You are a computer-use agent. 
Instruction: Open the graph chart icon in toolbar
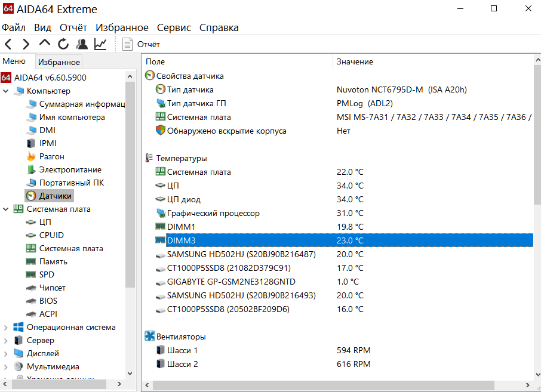[x=101, y=44]
